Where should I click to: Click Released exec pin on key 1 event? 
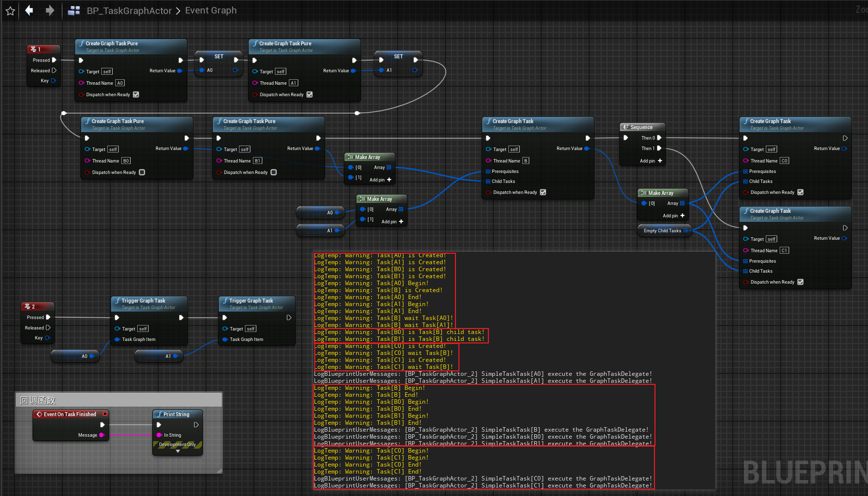pyautogui.click(x=54, y=71)
